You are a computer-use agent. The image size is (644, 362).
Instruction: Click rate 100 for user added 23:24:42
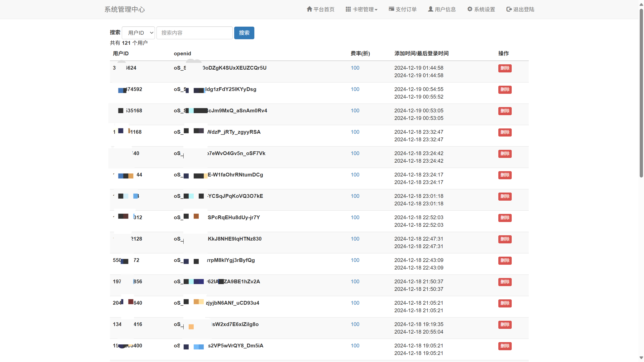355,153
